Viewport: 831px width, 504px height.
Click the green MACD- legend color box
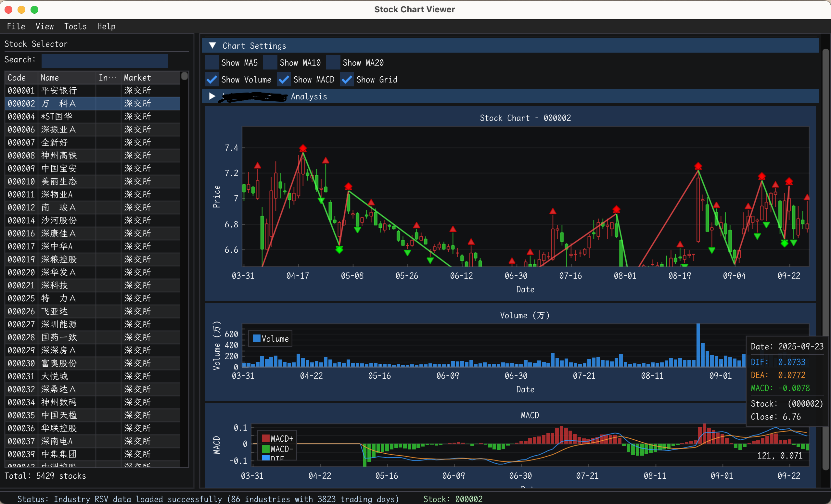click(x=266, y=449)
